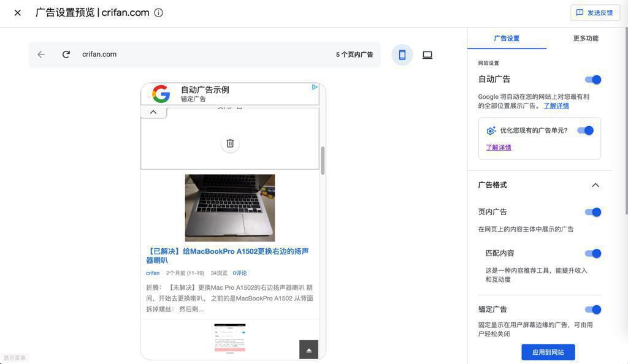Go back with the preview arrow
This screenshot has width=628, height=364.
41,55
